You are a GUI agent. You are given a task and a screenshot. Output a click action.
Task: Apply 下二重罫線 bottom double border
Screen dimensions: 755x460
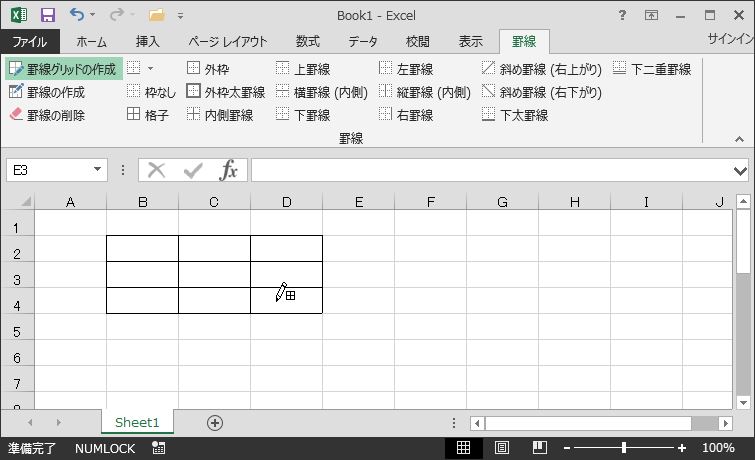(x=652, y=69)
